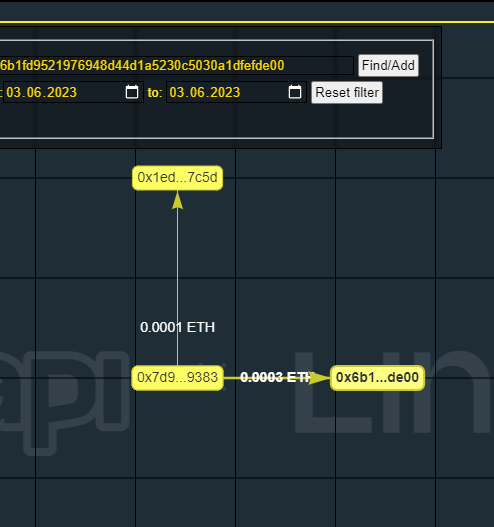
Task: Open calendar picker for the first date field
Action: (x=132, y=92)
